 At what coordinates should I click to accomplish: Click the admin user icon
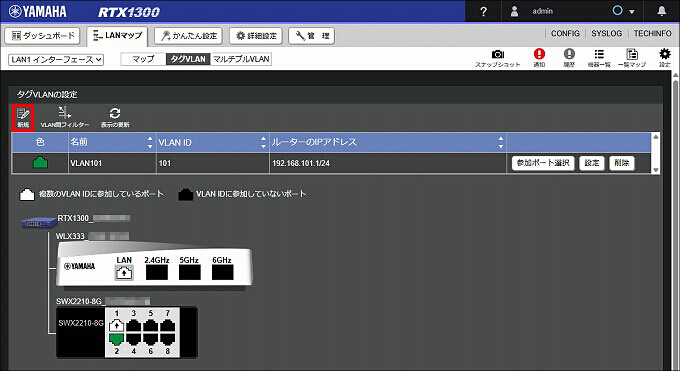[514, 11]
